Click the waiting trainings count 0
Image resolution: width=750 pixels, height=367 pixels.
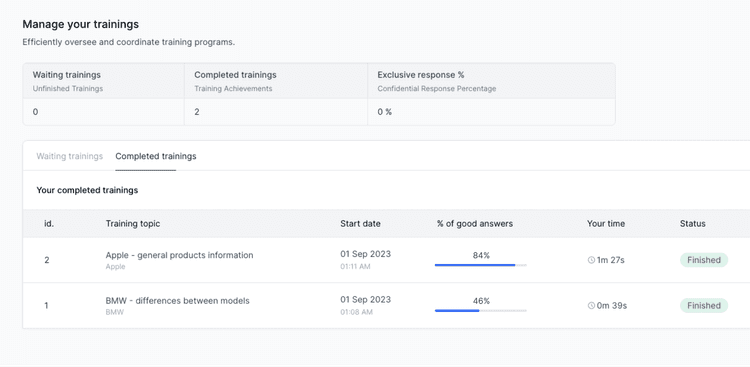tap(35, 112)
